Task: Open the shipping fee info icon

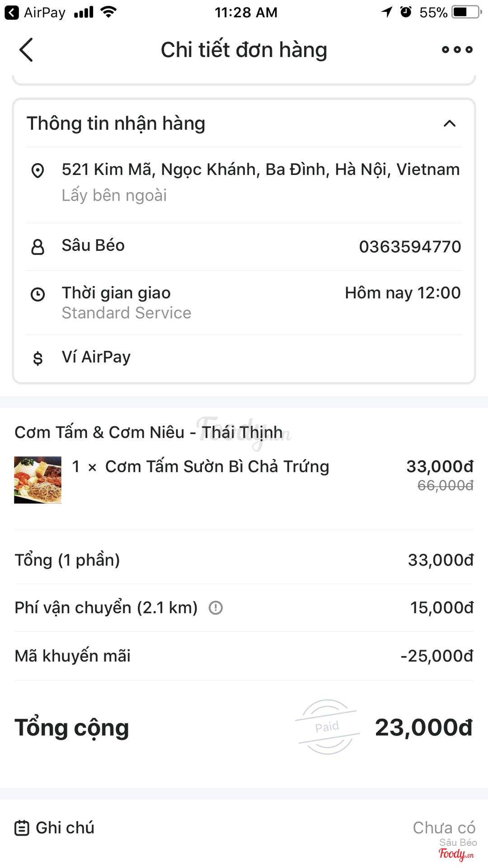Action: (216, 608)
